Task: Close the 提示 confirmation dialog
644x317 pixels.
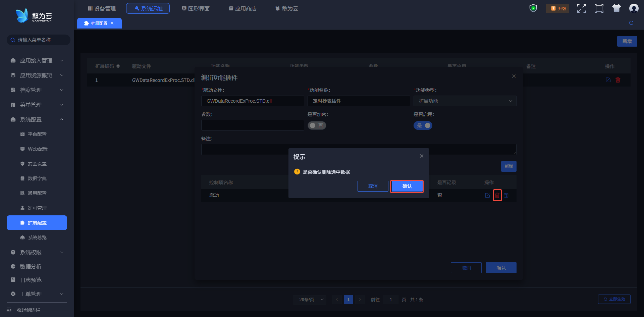Action: [x=421, y=156]
